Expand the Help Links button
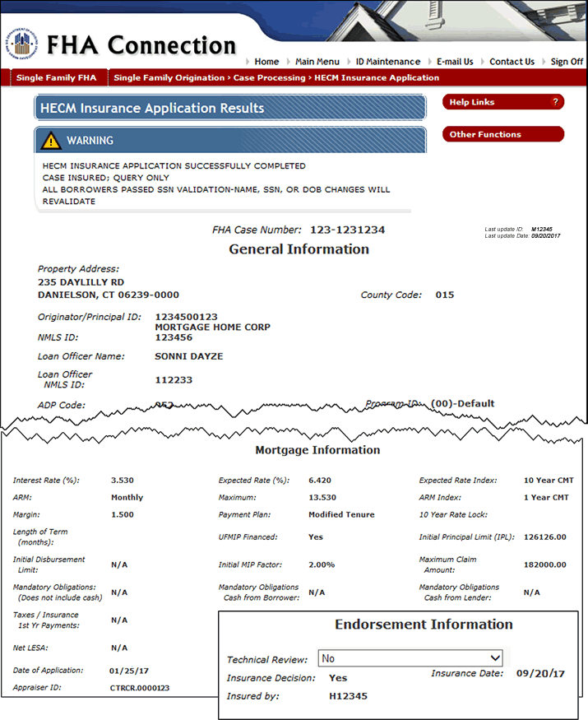588x720 pixels. coord(503,102)
